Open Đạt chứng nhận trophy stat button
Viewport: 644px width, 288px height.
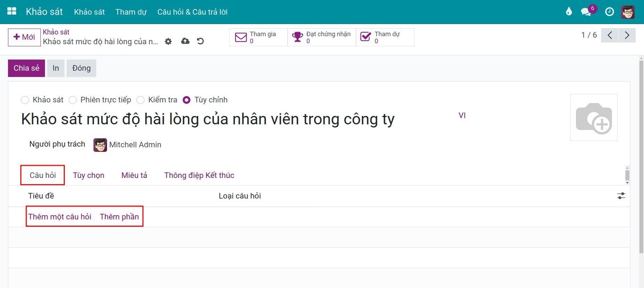(322, 37)
